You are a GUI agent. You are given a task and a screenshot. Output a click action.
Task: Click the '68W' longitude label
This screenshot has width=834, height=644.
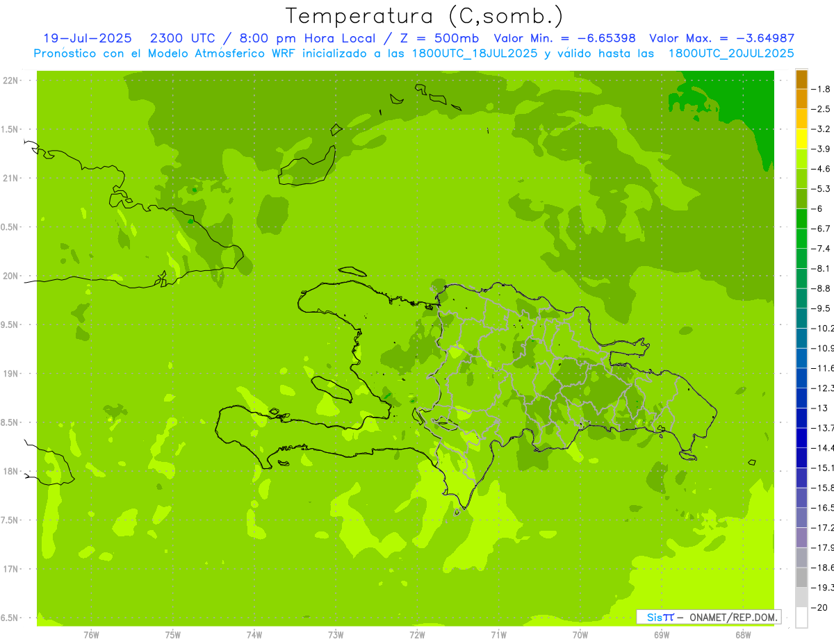pyautogui.click(x=743, y=634)
